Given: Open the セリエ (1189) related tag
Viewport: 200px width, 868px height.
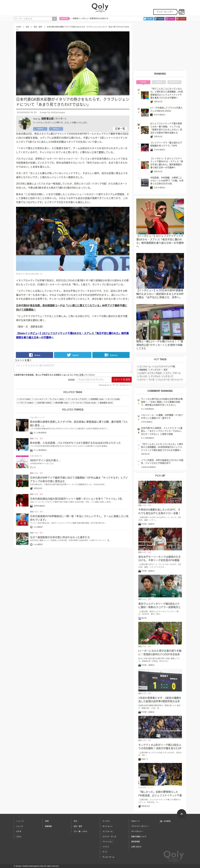Looking at the screenshot, I should point(112,399).
